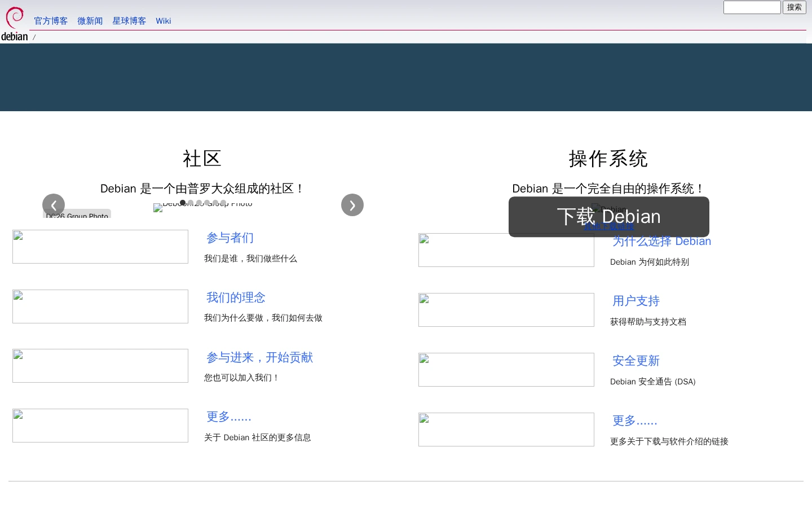Click the DebConf Group Photo carousel image

pos(203,207)
